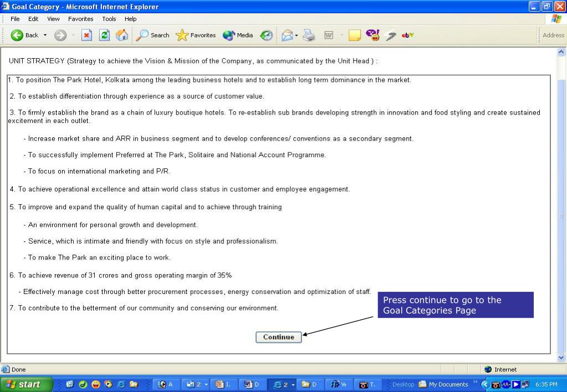Click the scrollbar up arrow
The width and height of the screenshot is (567, 392).
pyautogui.click(x=561, y=51)
